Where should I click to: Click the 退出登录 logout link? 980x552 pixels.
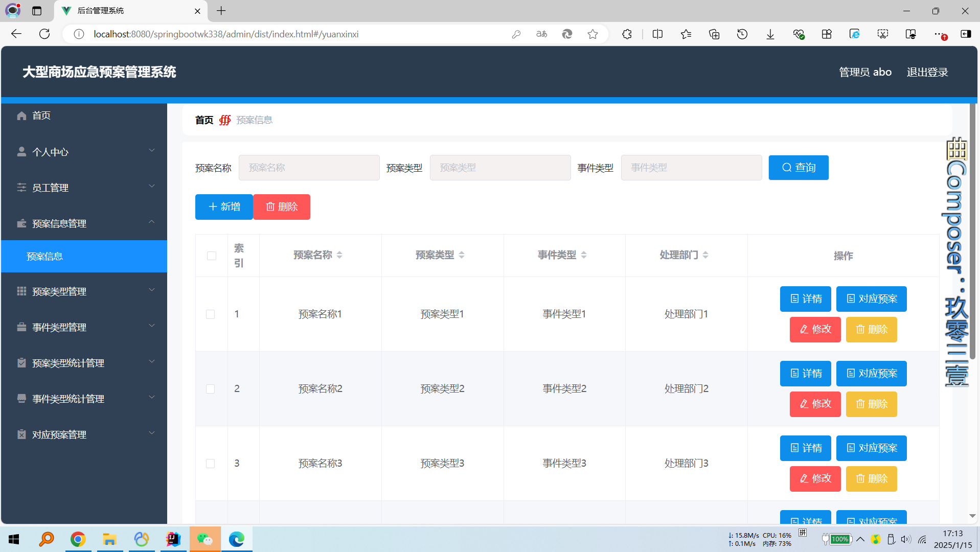pyautogui.click(x=927, y=72)
